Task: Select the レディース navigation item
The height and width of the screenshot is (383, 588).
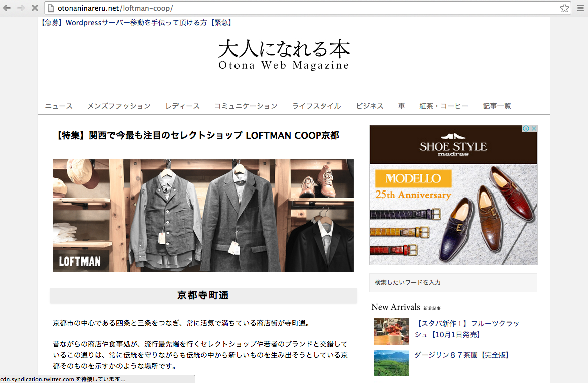Action: (182, 106)
